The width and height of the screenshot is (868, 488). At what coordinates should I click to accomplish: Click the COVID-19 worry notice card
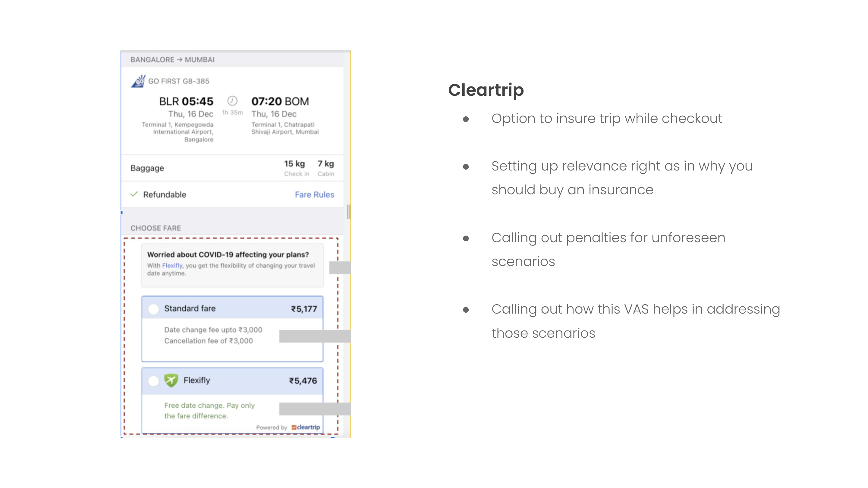pyautogui.click(x=232, y=265)
